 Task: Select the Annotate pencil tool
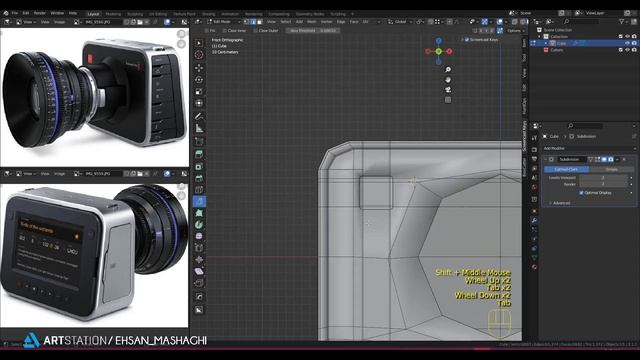coord(199,116)
